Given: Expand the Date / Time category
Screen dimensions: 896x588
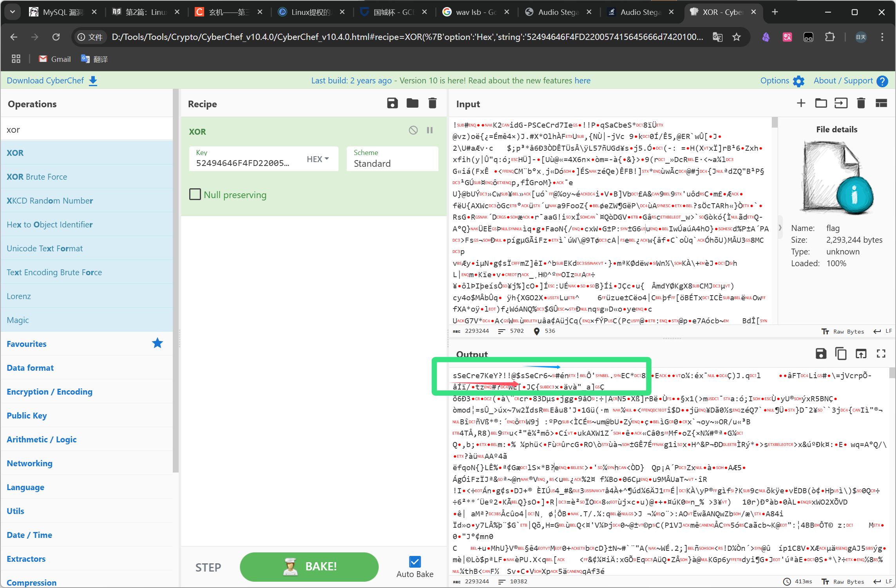Looking at the screenshot, I should pyautogui.click(x=87, y=535).
